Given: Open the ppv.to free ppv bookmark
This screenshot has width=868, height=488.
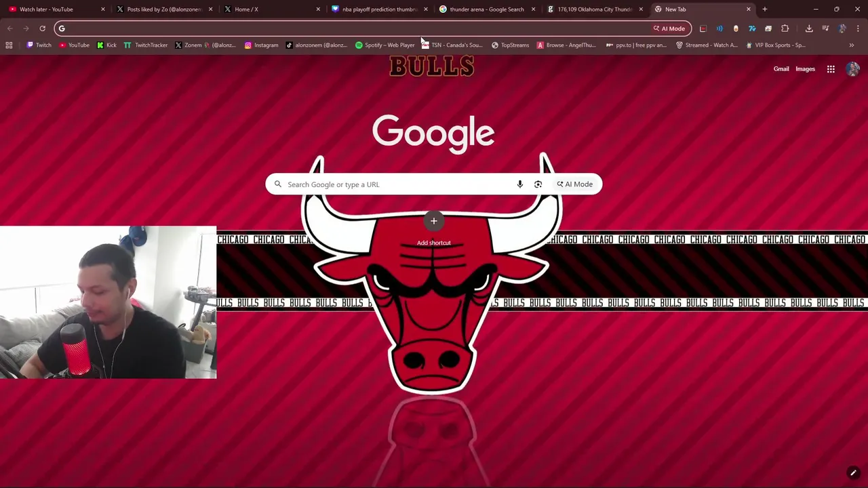Looking at the screenshot, I should [636, 45].
